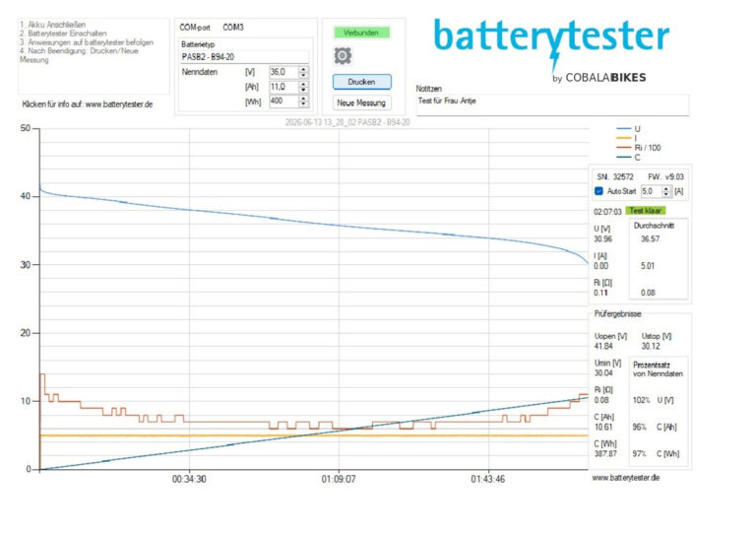The width and height of the screenshot is (756, 535).
Task: Click the Uopen value 41.84
Action: (x=603, y=347)
